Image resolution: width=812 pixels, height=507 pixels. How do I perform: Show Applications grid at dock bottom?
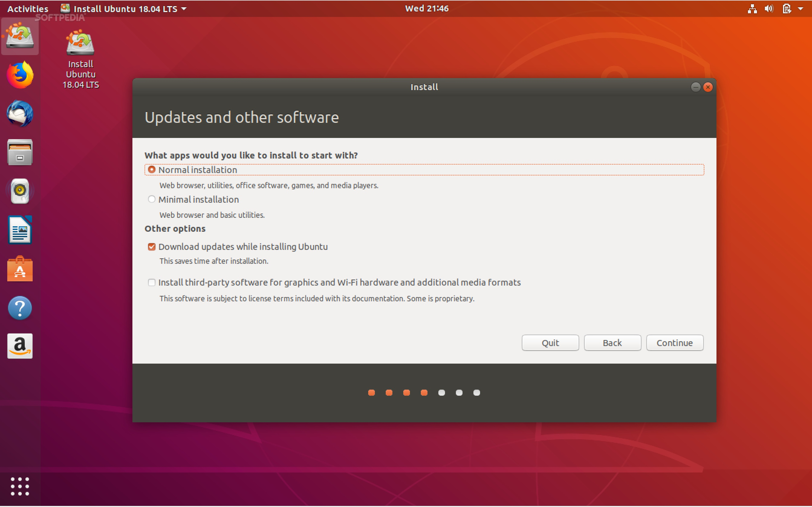click(x=20, y=486)
